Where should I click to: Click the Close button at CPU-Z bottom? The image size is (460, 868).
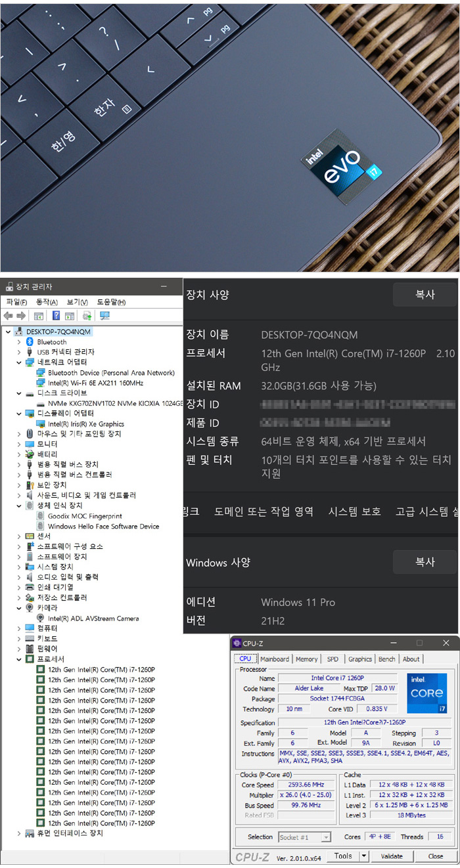(x=436, y=856)
